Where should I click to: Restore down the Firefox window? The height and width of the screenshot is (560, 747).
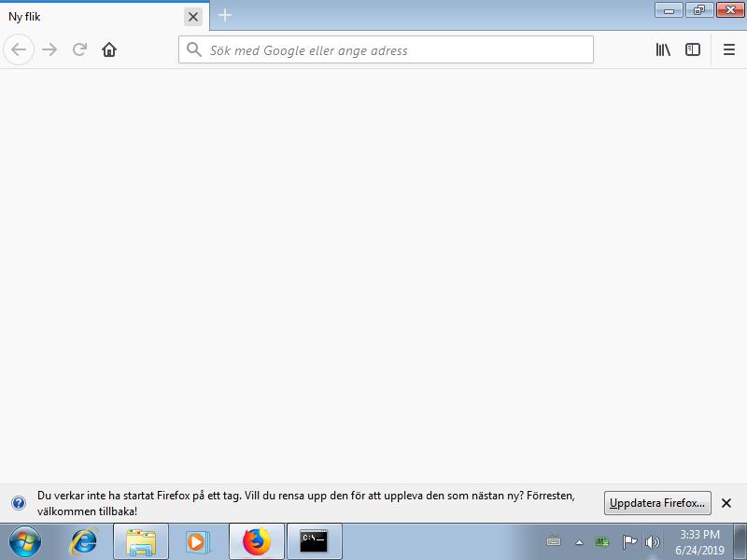(699, 10)
